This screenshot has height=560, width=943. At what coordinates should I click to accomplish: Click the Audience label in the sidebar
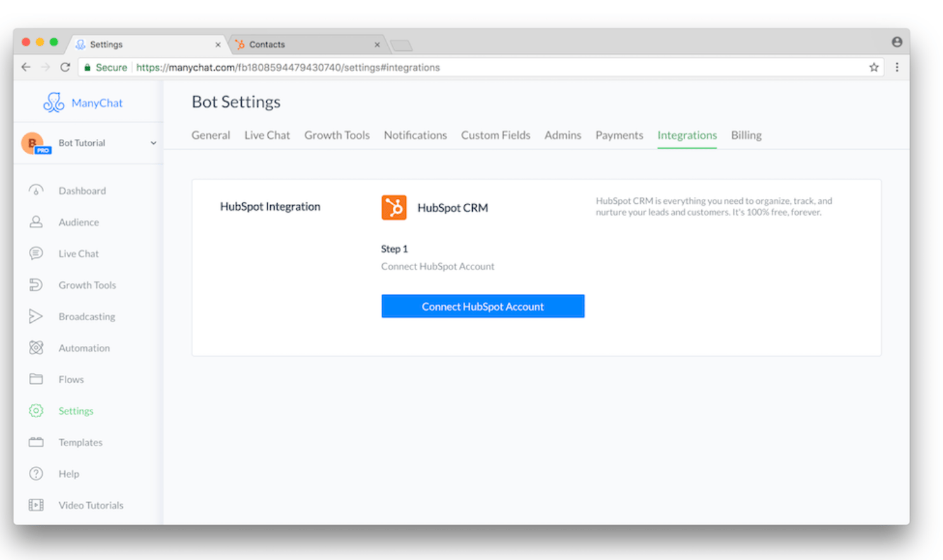(x=79, y=222)
